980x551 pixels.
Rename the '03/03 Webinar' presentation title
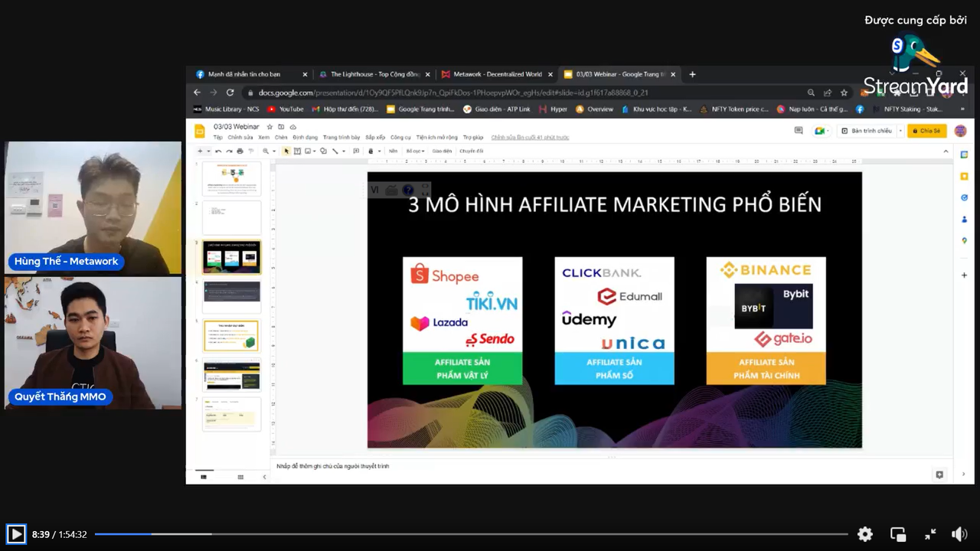point(237,126)
